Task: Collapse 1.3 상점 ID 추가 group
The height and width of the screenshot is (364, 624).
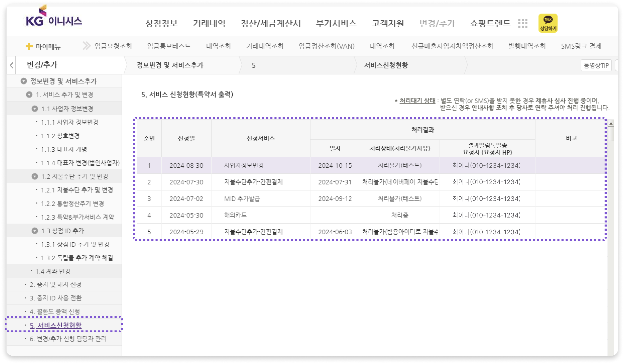Action: (35, 231)
